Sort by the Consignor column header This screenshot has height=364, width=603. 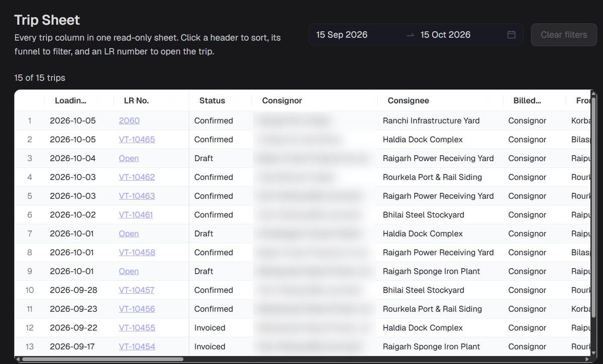(282, 100)
